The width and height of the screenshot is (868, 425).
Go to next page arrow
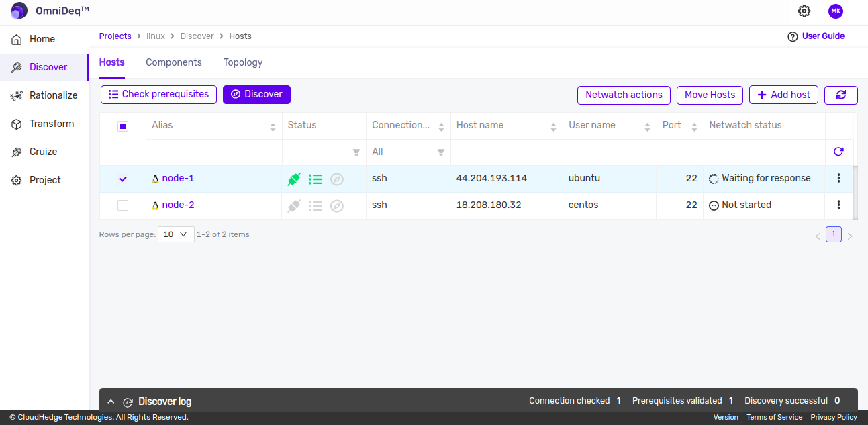point(850,236)
